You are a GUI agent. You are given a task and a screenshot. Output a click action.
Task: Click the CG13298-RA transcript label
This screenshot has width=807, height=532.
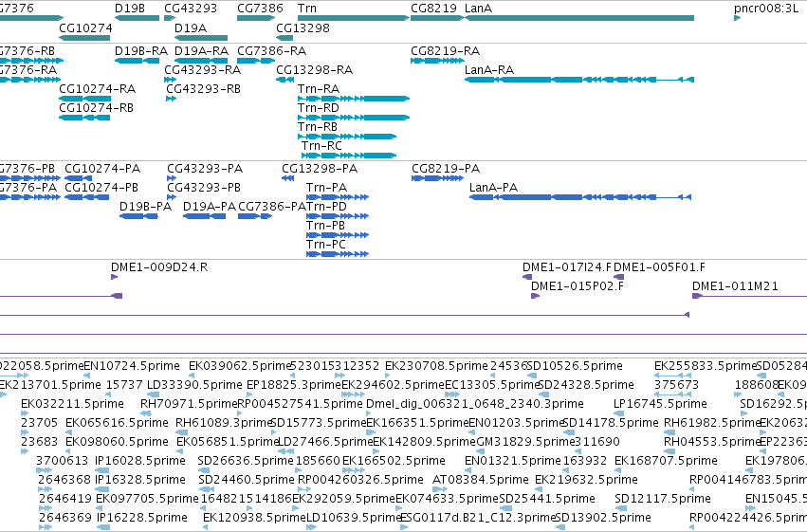click(315, 70)
